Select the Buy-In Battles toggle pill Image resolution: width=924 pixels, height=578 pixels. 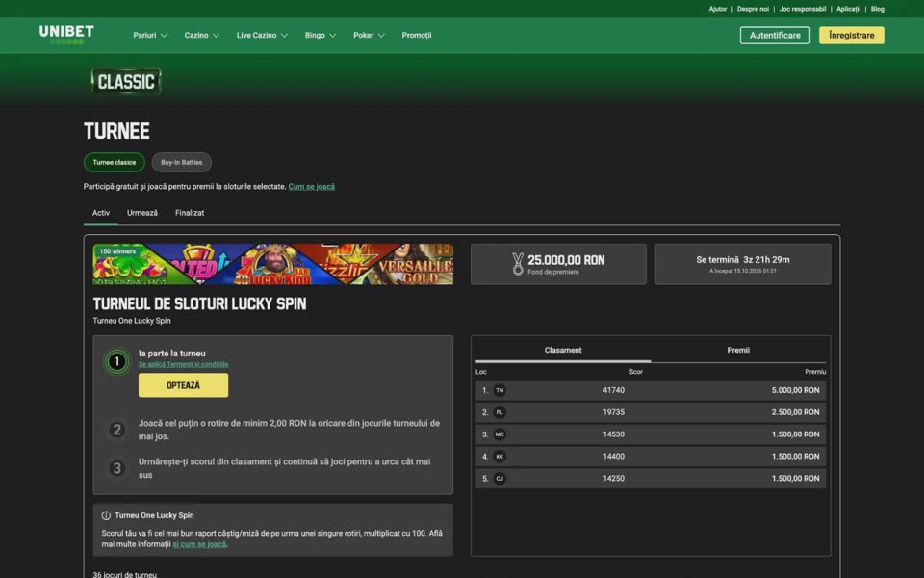click(x=182, y=162)
